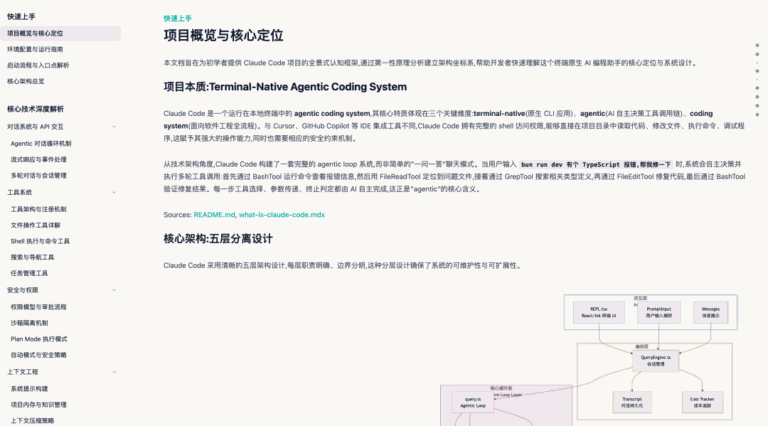This screenshot has width=768, height=426.
Task: Go to 启动流程与入口点解析 page
Action: tap(38, 65)
